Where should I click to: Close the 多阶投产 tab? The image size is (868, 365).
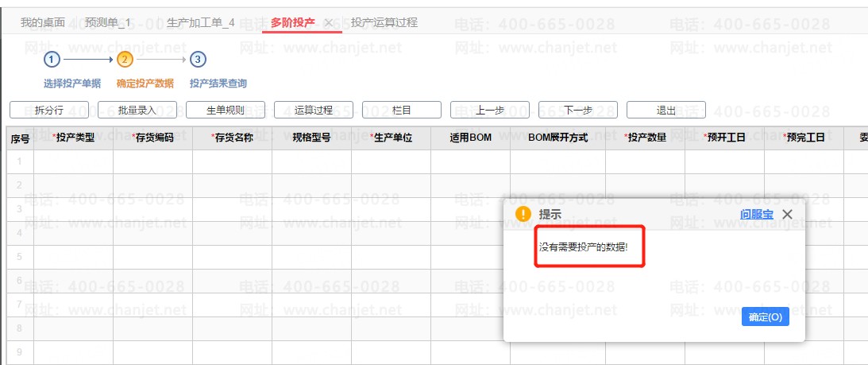coord(328,23)
